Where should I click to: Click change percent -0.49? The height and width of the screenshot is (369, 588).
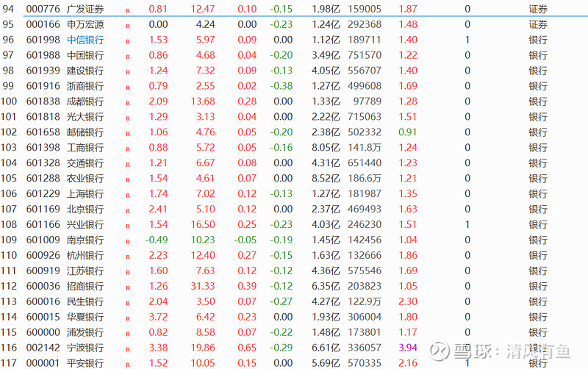pyautogui.click(x=157, y=240)
